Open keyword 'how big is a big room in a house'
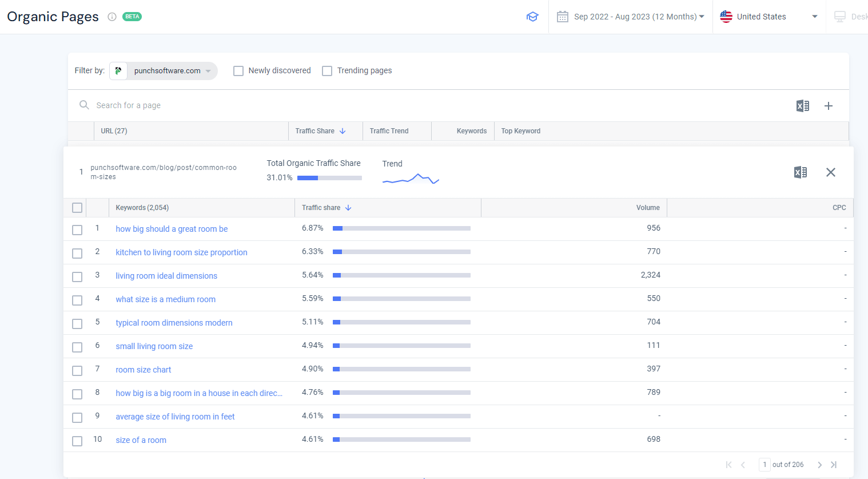 pyautogui.click(x=199, y=393)
